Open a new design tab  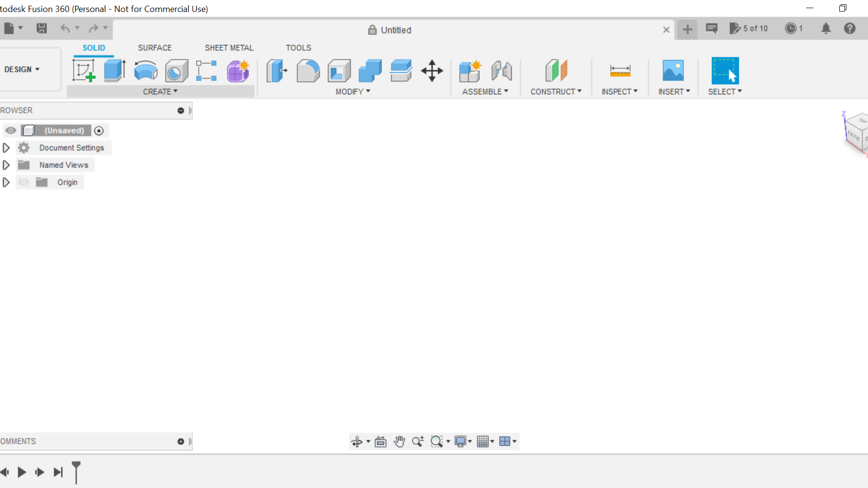(x=687, y=29)
